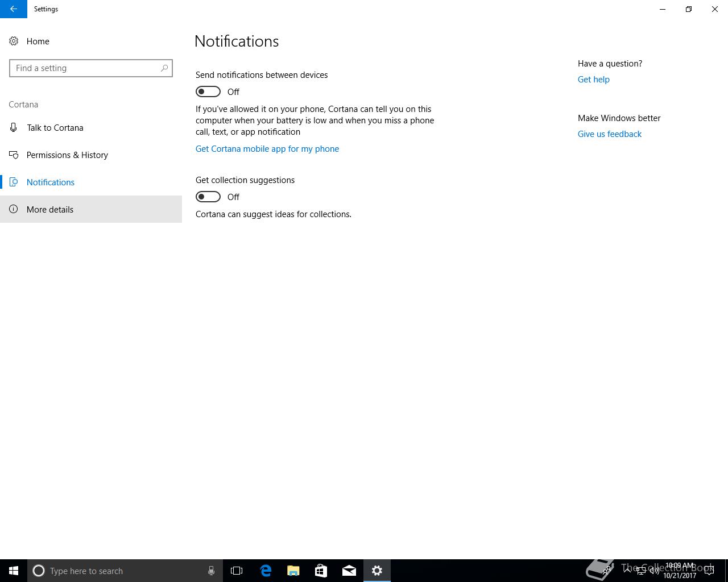The image size is (728, 582).
Task: Toggle Send notifications between devices switch
Action: [x=208, y=92]
